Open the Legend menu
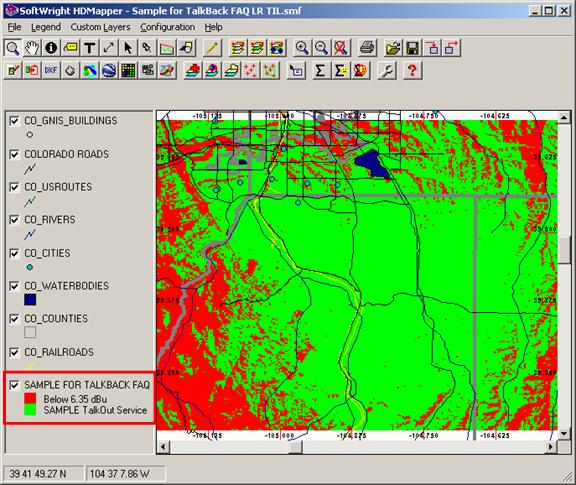The height and width of the screenshot is (485, 576). click(46, 27)
